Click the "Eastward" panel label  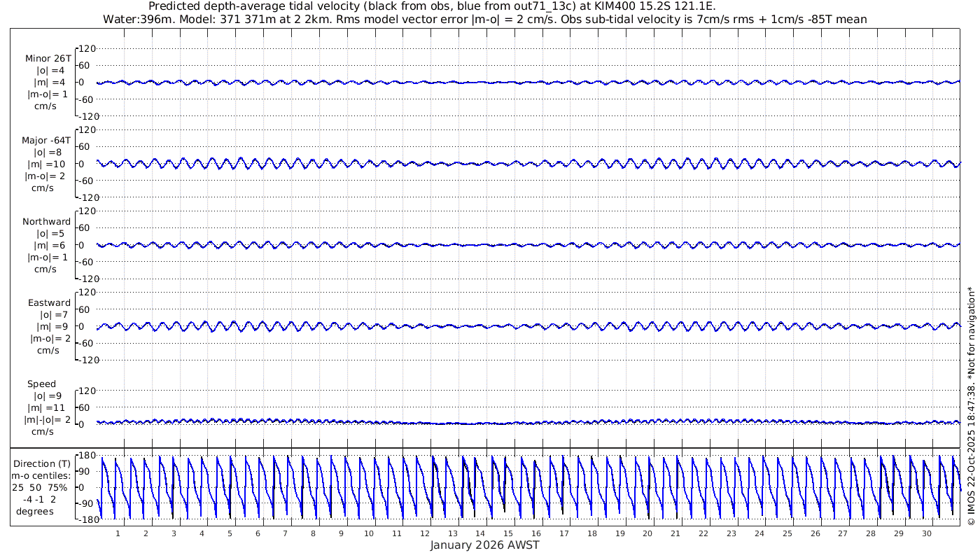coord(50,303)
